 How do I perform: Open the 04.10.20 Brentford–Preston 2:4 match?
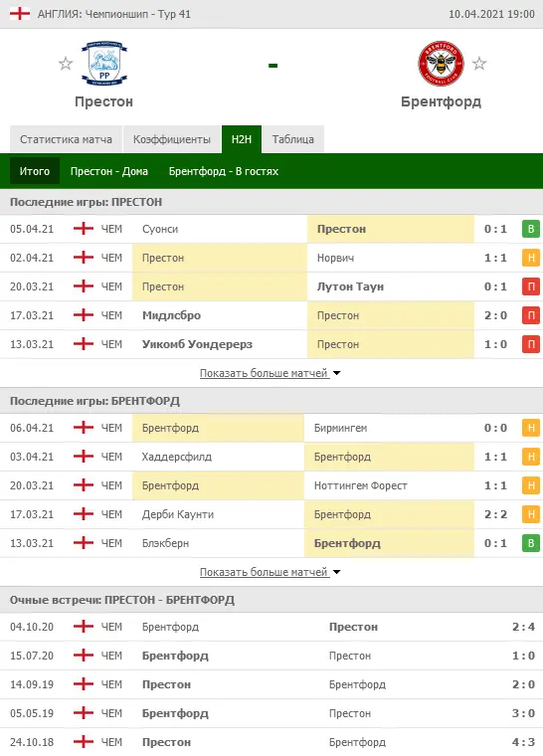click(271, 627)
